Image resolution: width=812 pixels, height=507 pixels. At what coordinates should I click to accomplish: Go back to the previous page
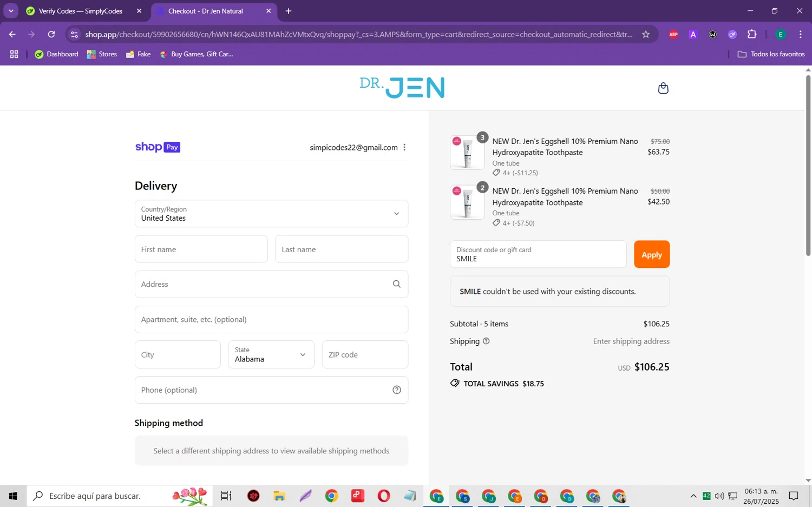pyautogui.click(x=12, y=34)
